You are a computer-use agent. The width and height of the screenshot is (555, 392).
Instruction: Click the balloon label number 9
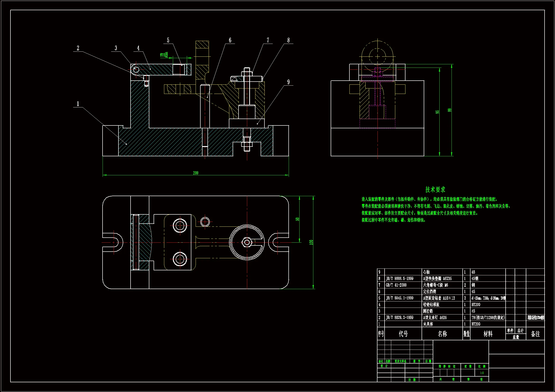(x=288, y=82)
